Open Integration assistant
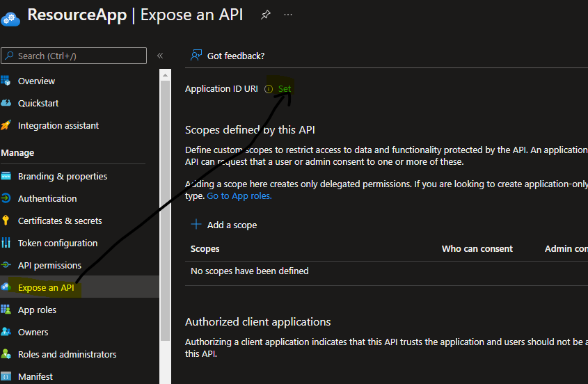Viewport: 588px width, 384px height. 58,125
